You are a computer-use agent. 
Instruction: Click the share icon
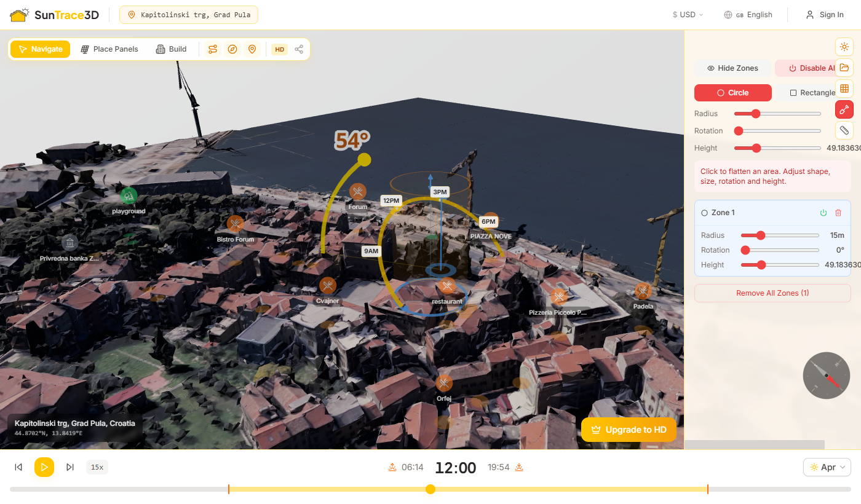[x=299, y=49]
